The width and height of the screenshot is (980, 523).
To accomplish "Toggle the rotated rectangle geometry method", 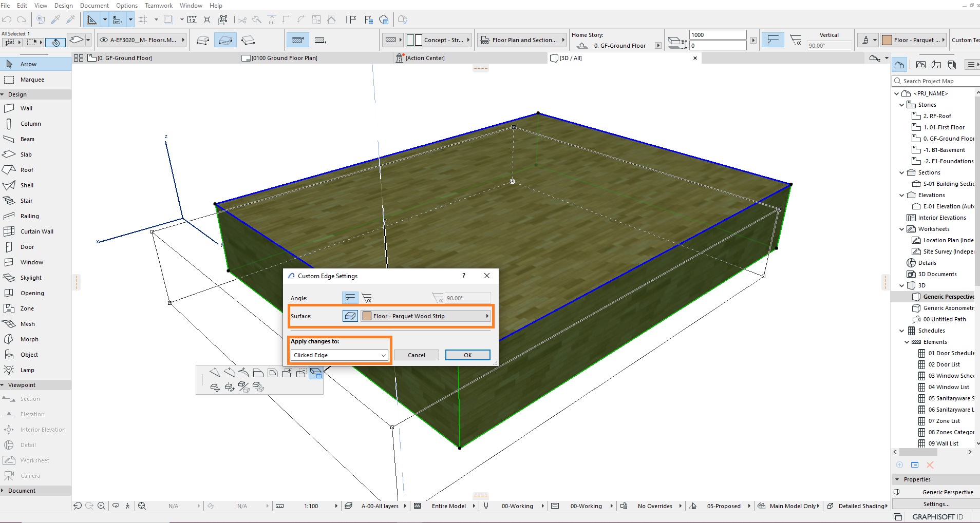I will click(x=248, y=40).
